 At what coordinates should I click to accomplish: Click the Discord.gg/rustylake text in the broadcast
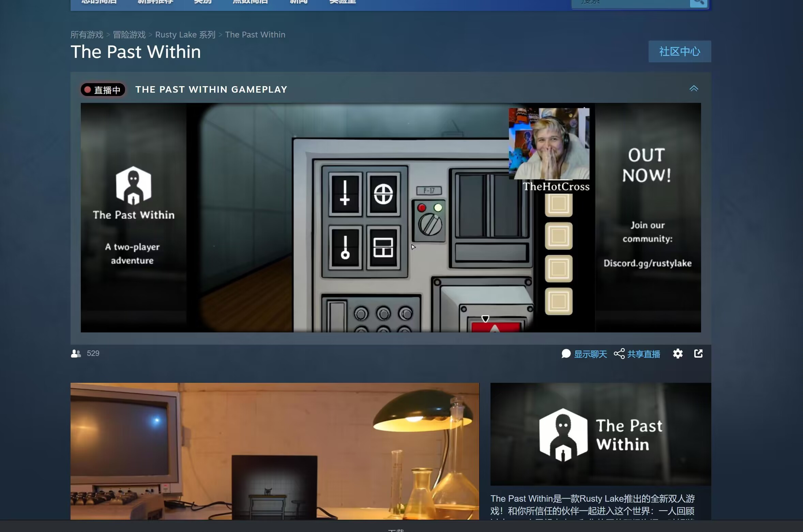tap(648, 263)
